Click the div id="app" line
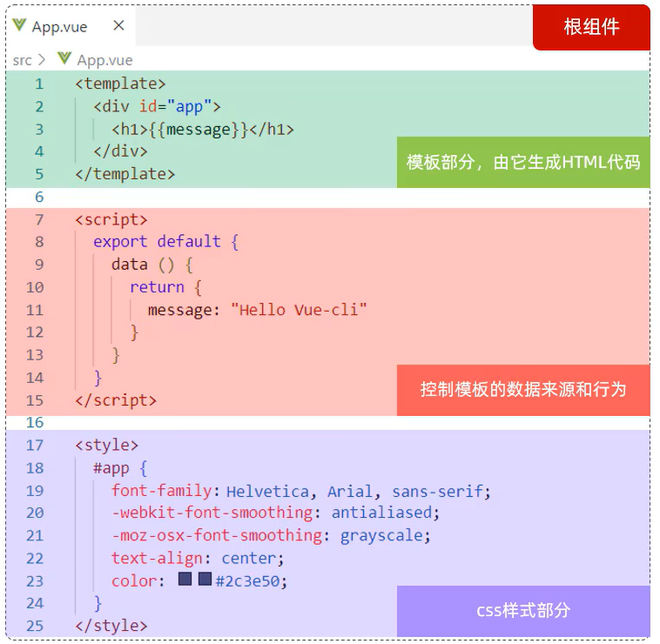The width and height of the screenshot is (660, 644). coord(157,106)
